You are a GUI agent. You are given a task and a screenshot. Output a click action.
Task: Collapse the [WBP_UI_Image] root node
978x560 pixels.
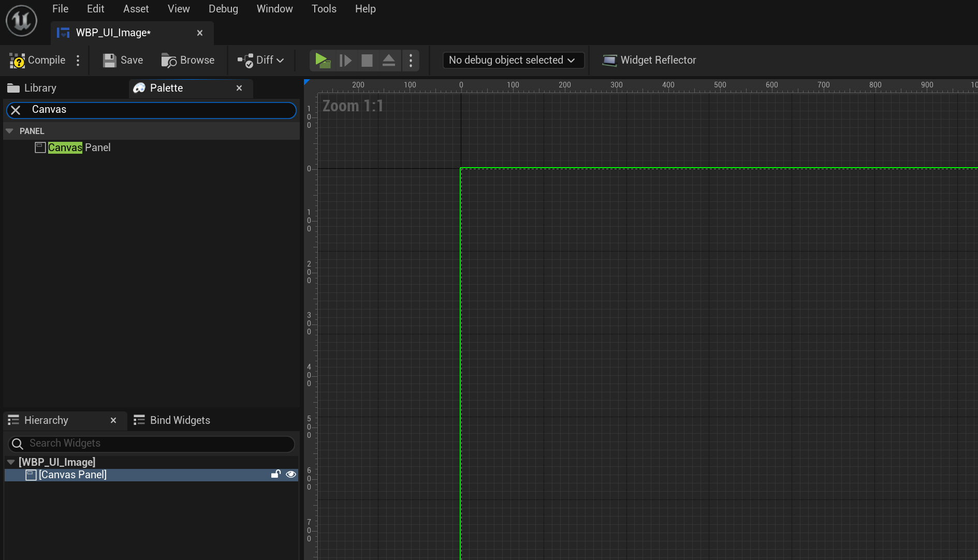click(11, 462)
